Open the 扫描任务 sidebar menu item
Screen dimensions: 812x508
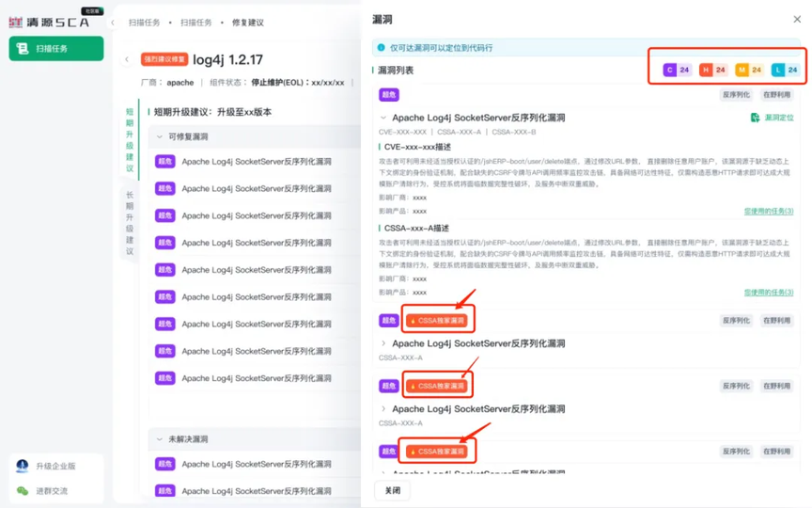click(56, 49)
